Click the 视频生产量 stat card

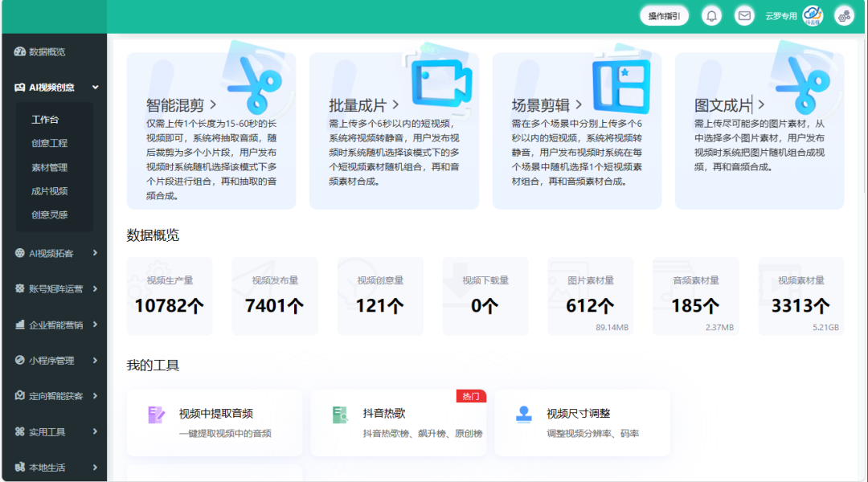(x=170, y=296)
